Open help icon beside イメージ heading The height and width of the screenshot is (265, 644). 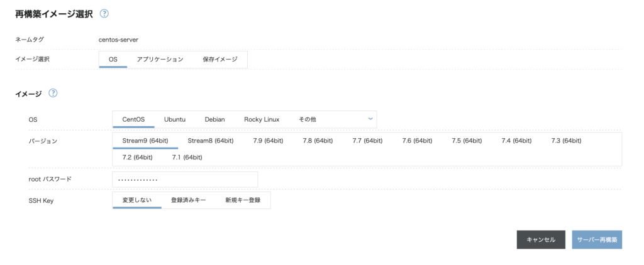[53, 93]
